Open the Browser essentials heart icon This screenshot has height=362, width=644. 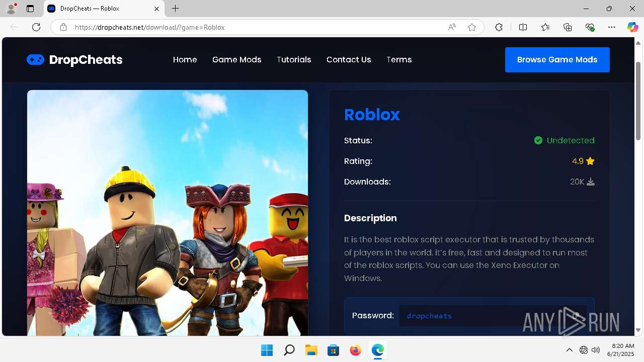[x=590, y=27]
